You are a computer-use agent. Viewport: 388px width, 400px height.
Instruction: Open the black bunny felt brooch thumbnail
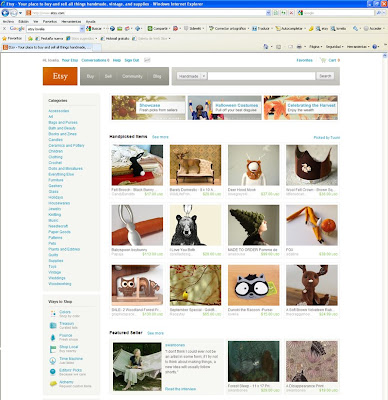(x=137, y=165)
